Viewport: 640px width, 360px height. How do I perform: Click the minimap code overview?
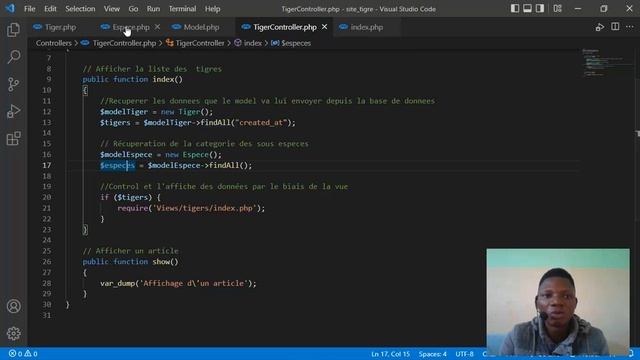pos(607,63)
